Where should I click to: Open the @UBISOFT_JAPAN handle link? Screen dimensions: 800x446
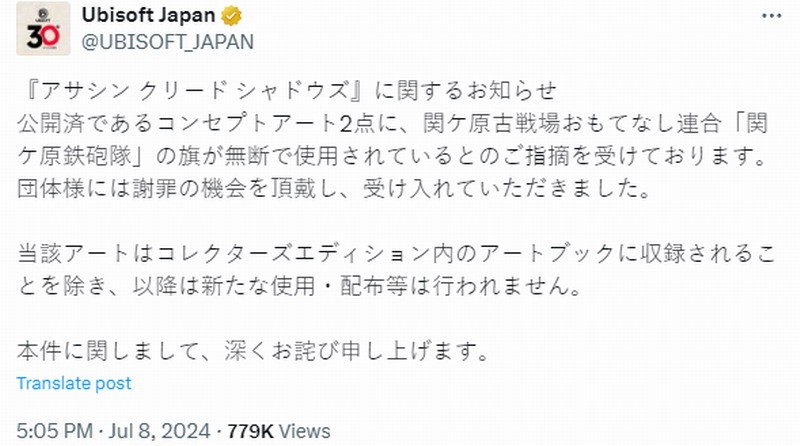168,41
